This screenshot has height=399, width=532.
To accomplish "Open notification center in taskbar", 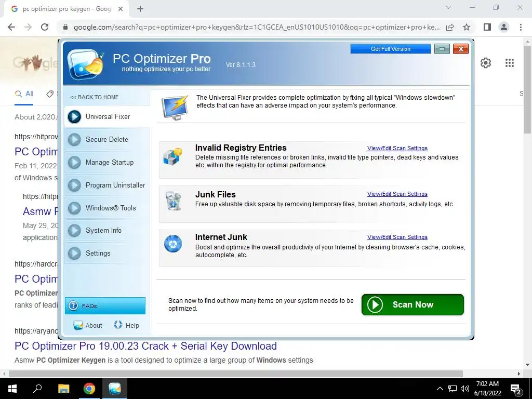I will click(x=516, y=389).
